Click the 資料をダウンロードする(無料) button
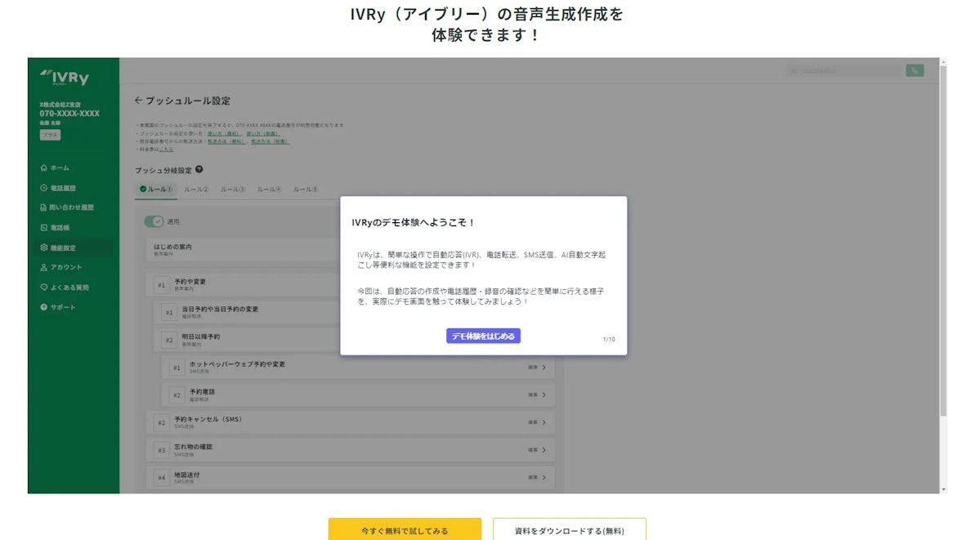Screen dimensions: 980x540 coord(570,530)
